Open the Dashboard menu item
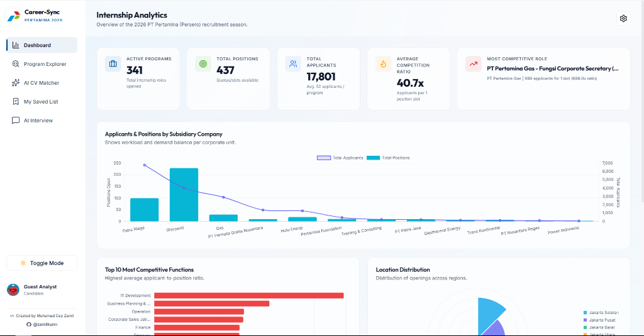 click(42, 45)
